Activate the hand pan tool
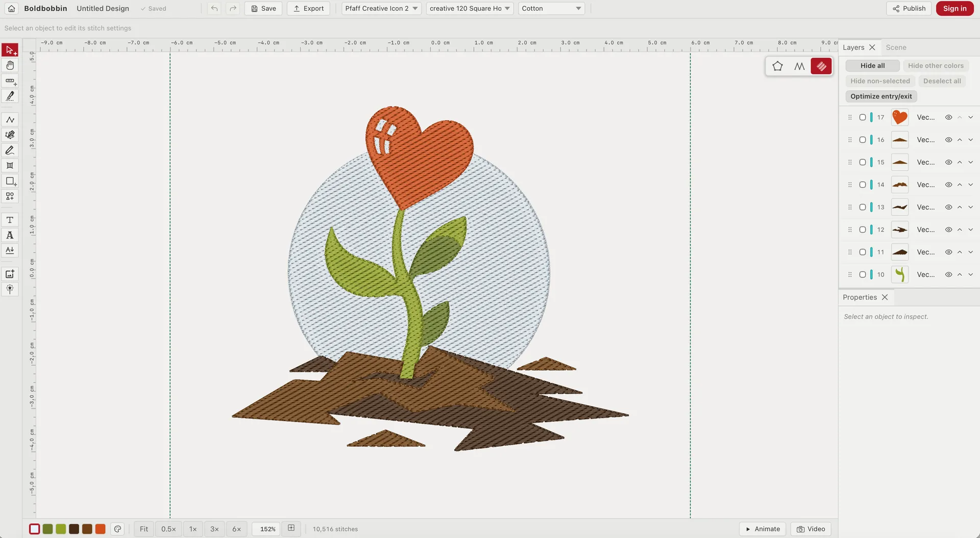This screenshot has width=980, height=538. point(10,65)
